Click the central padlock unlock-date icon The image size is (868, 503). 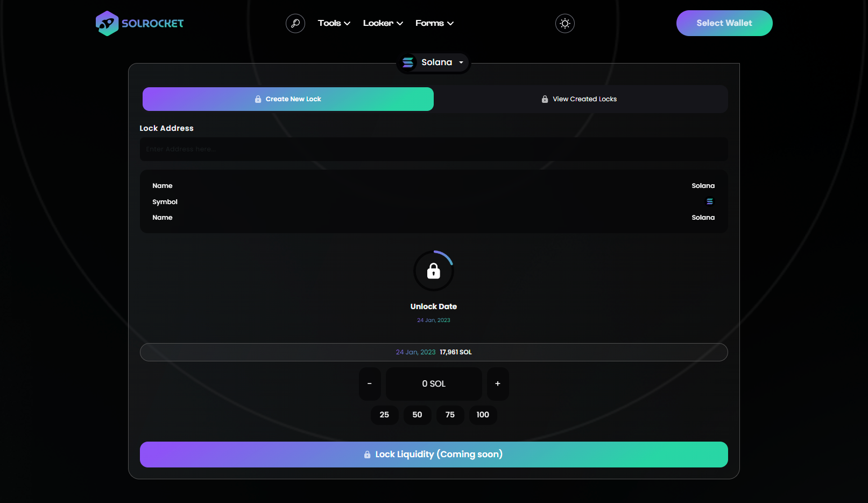coord(433,271)
